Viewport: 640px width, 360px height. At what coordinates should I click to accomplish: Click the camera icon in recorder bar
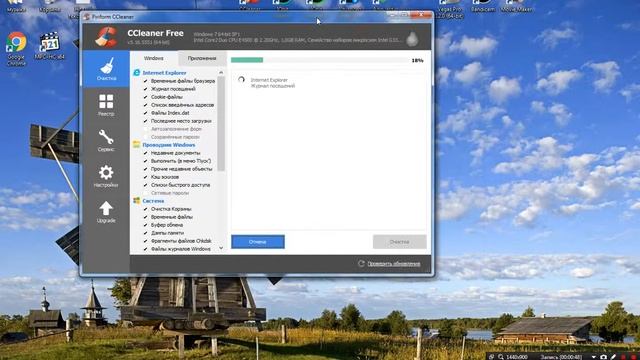click(604, 357)
